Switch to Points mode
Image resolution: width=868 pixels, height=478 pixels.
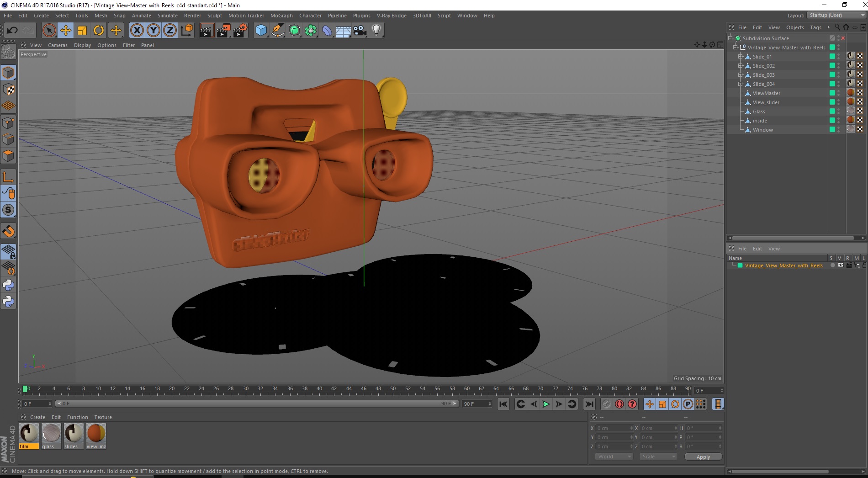coord(8,122)
